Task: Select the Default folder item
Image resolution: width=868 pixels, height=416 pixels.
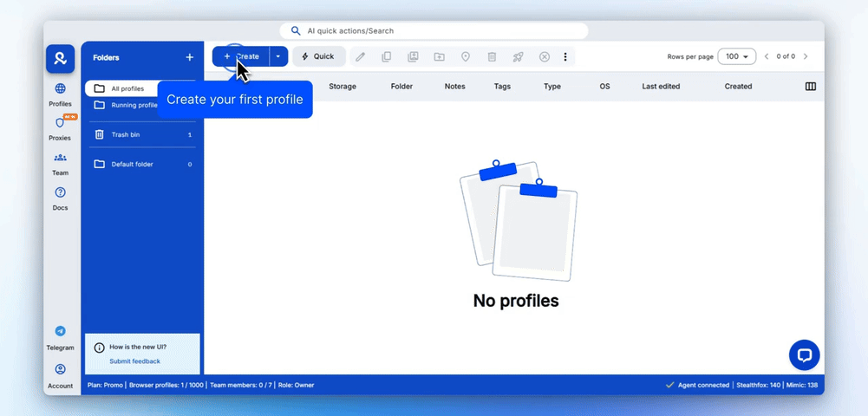Action: tap(132, 164)
